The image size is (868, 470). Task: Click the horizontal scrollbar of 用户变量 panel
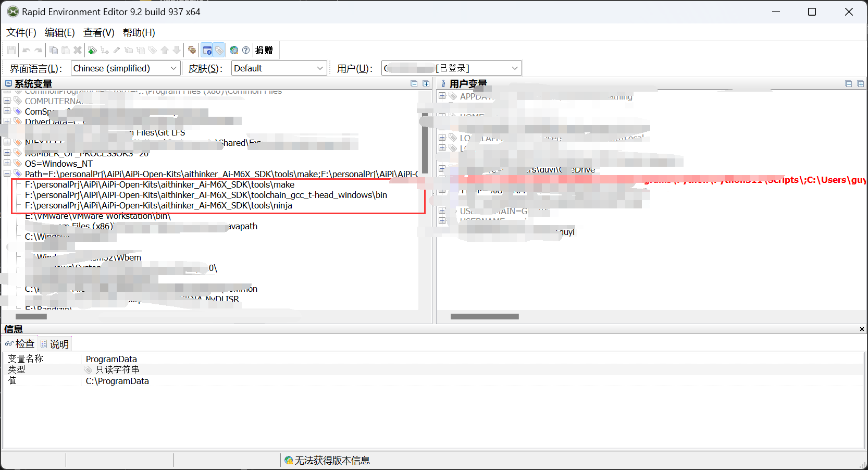tap(485, 316)
